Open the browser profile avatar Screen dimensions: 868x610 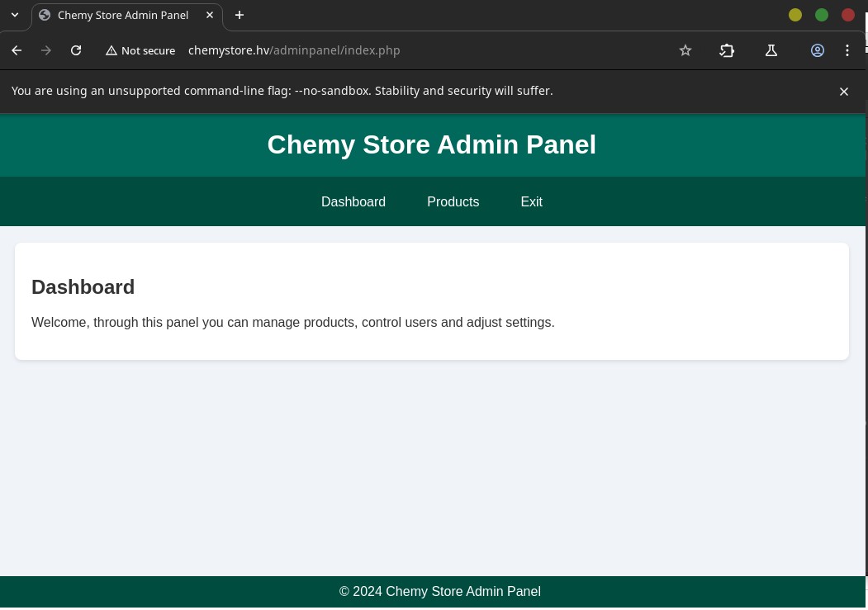pyautogui.click(x=818, y=50)
